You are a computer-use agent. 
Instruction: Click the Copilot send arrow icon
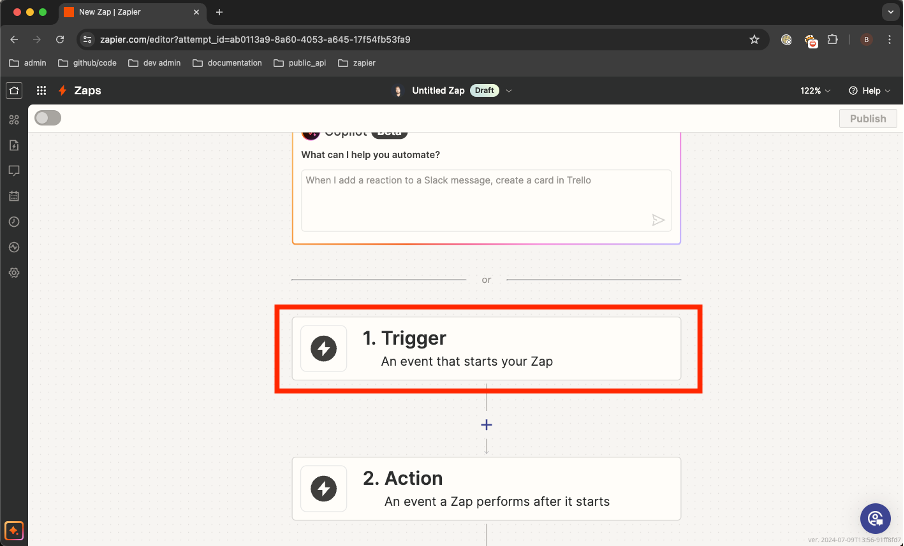click(x=658, y=220)
